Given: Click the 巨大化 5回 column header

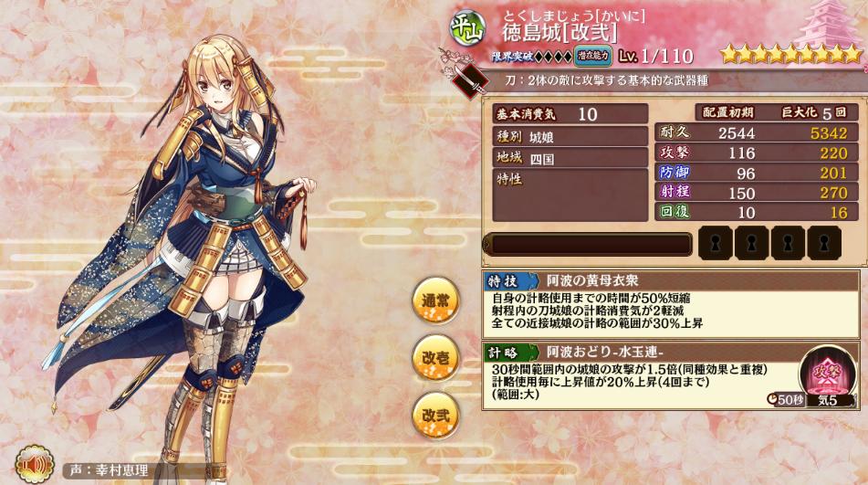Looking at the screenshot, I should click(x=814, y=112).
